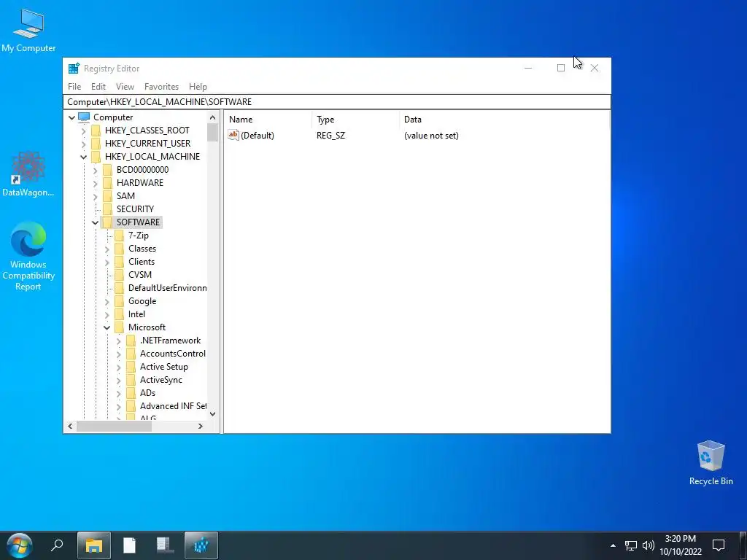Click the horizontal scroll left arrow
This screenshot has height=560, width=747.
click(x=70, y=426)
